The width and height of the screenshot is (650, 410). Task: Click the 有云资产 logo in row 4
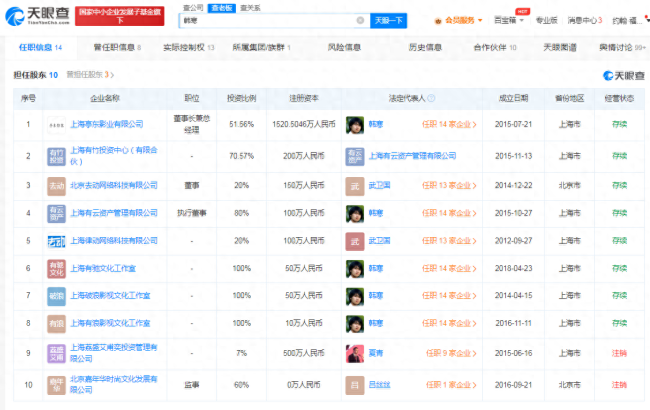[x=56, y=213]
